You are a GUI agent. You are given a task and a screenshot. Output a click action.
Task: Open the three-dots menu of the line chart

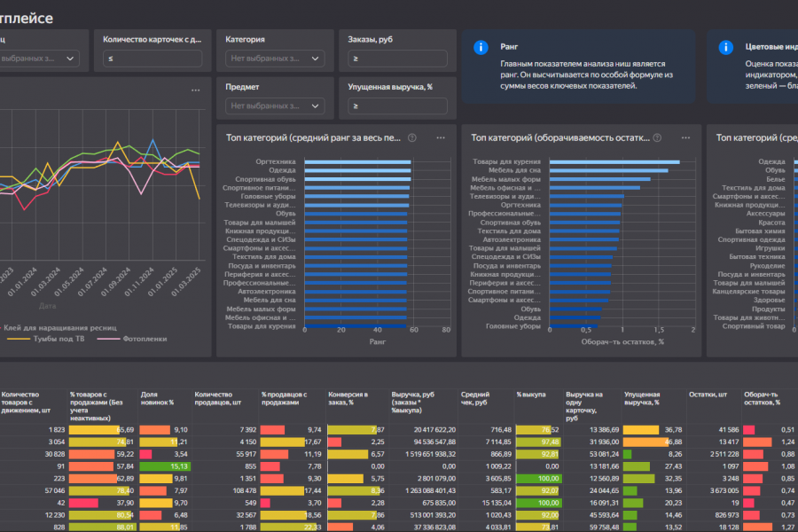click(x=195, y=90)
